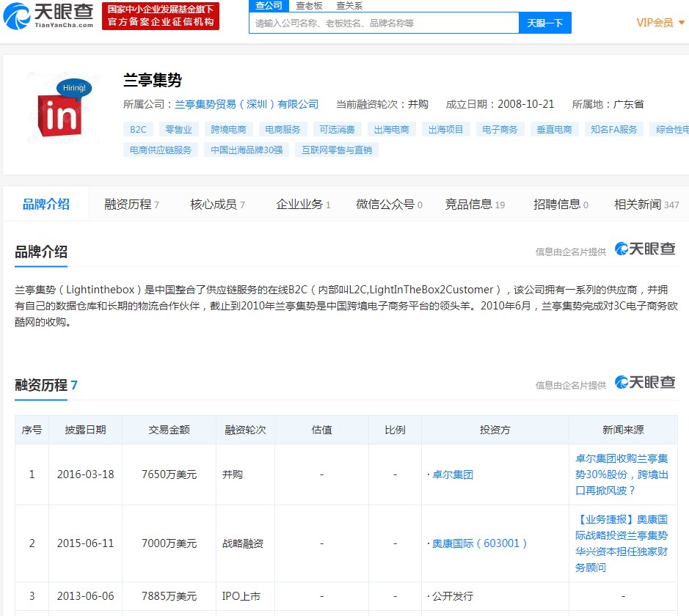
Task: Click the 电商服务 tag
Action: coord(282,130)
